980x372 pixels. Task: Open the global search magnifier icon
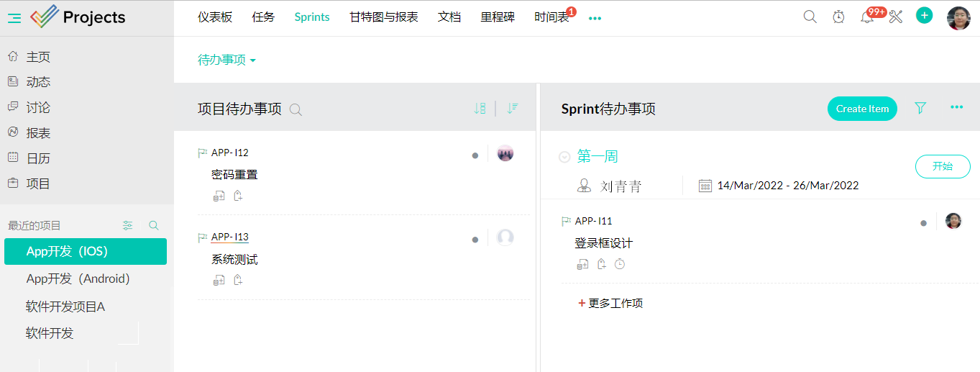(810, 17)
